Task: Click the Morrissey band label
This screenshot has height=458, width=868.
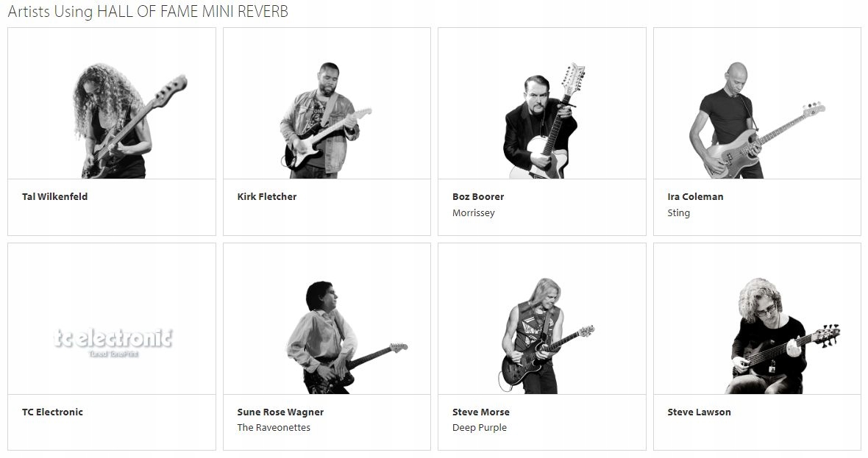Action: pyautogui.click(x=473, y=213)
